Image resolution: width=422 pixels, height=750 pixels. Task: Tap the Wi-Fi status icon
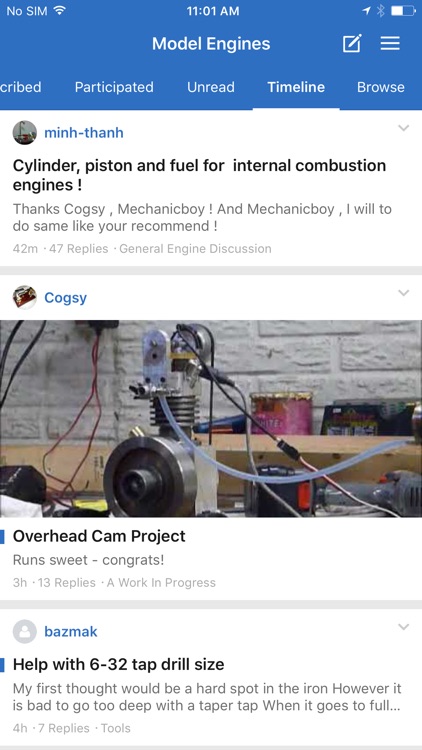click(60, 11)
